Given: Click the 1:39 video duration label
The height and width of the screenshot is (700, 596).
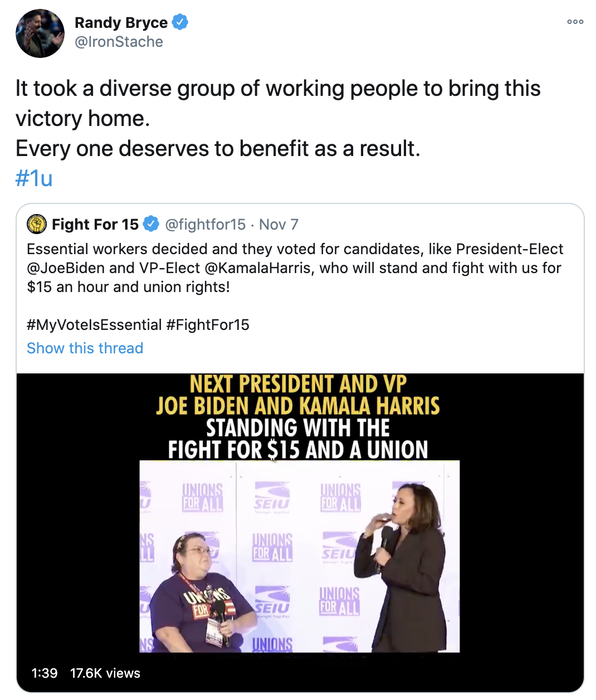Looking at the screenshot, I should click(x=45, y=673).
